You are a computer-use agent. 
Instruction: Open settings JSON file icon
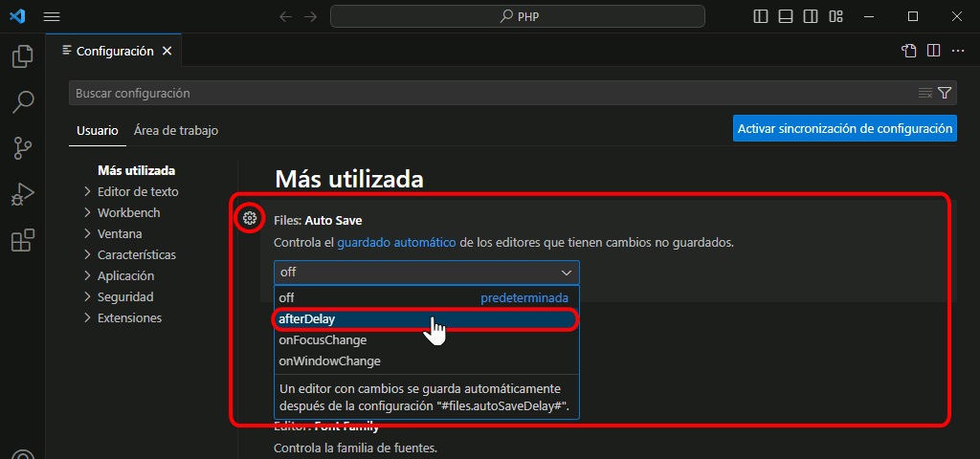click(x=908, y=51)
